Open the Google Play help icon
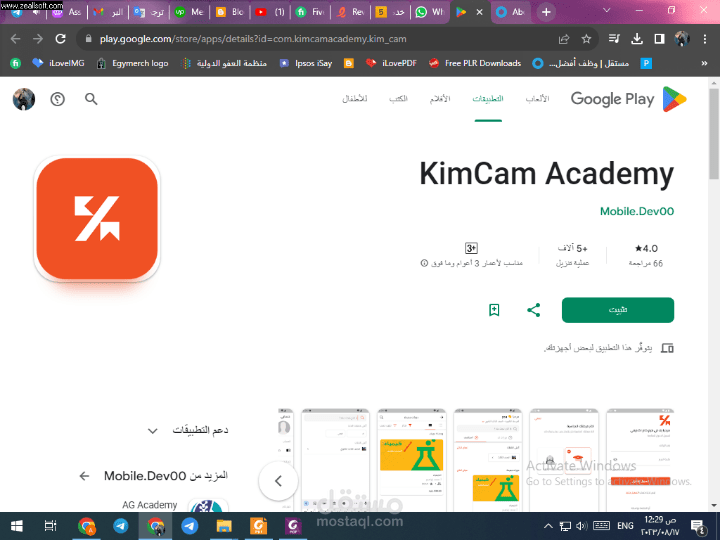Image resolution: width=720 pixels, height=540 pixels. point(57,99)
